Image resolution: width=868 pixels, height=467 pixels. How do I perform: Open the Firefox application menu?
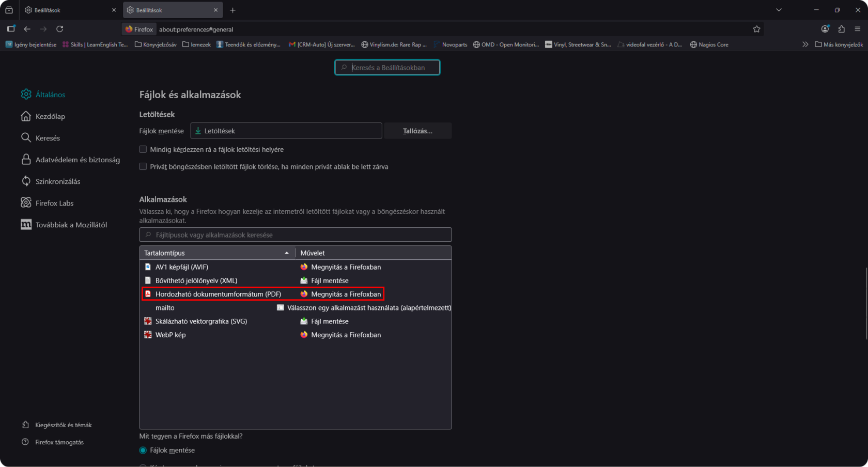point(858,29)
